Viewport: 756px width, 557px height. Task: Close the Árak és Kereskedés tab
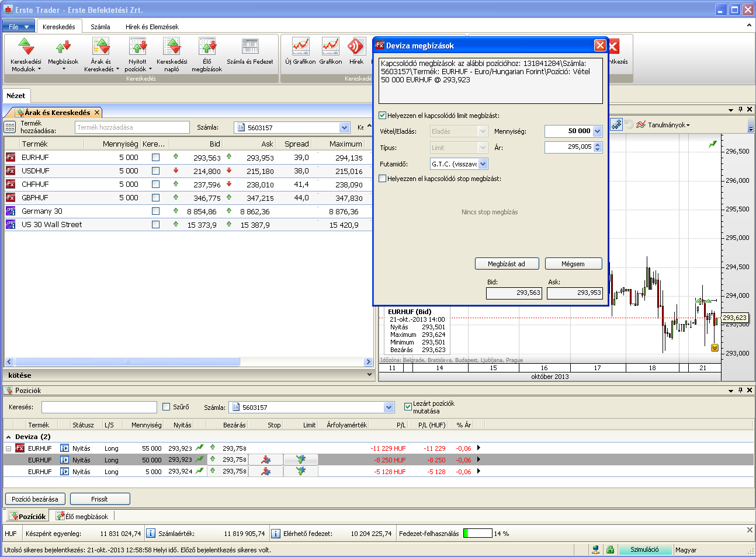(97, 112)
